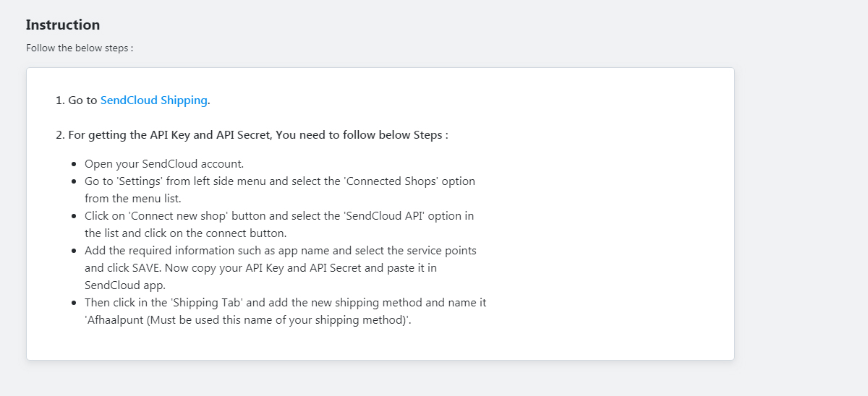The width and height of the screenshot is (868, 396).
Task: Click the word SAVE in the instructions
Action: 145,267
